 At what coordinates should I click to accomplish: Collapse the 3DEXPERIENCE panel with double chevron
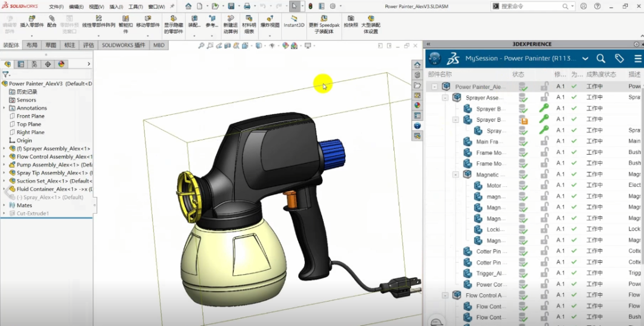[428, 44]
